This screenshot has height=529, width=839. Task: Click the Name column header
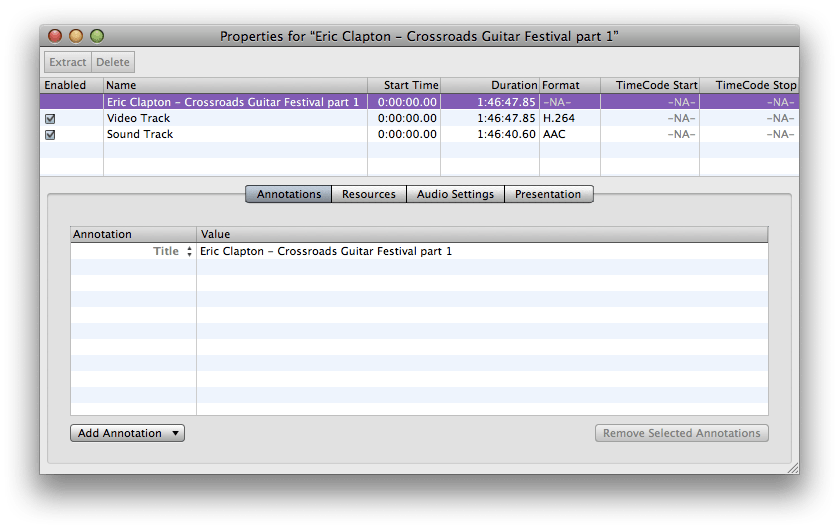[235, 85]
